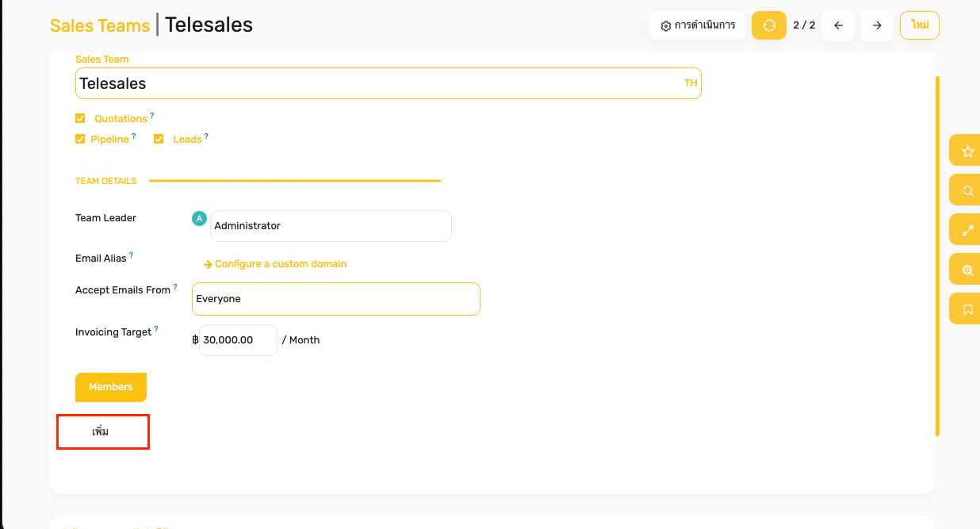This screenshot has height=529, width=980.
Task: Open Accept Emails From Everyone dropdown
Action: coord(335,299)
